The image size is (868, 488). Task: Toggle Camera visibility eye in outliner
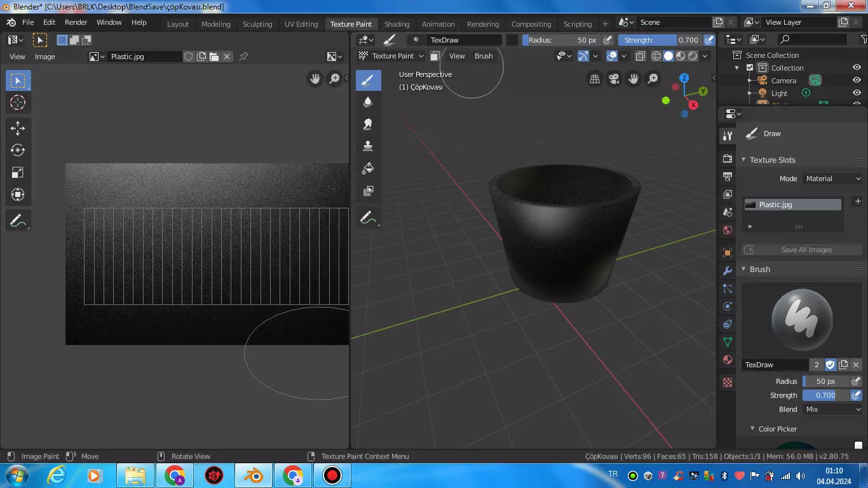[857, 81]
